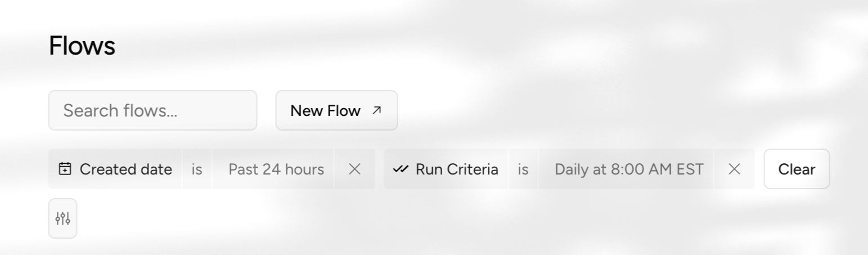Clear all applied filters
868x255 pixels.
pyautogui.click(x=796, y=169)
